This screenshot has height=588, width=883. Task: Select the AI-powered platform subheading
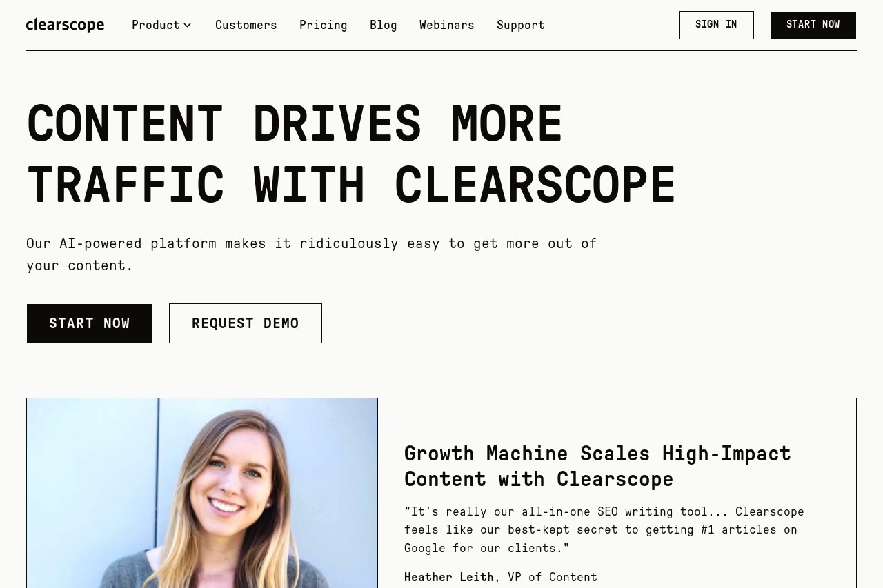[312, 254]
